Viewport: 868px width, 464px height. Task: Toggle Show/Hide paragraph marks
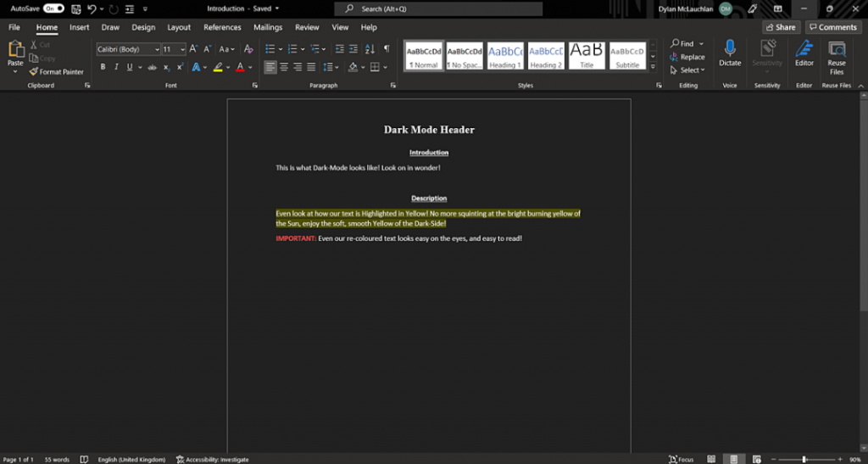387,48
